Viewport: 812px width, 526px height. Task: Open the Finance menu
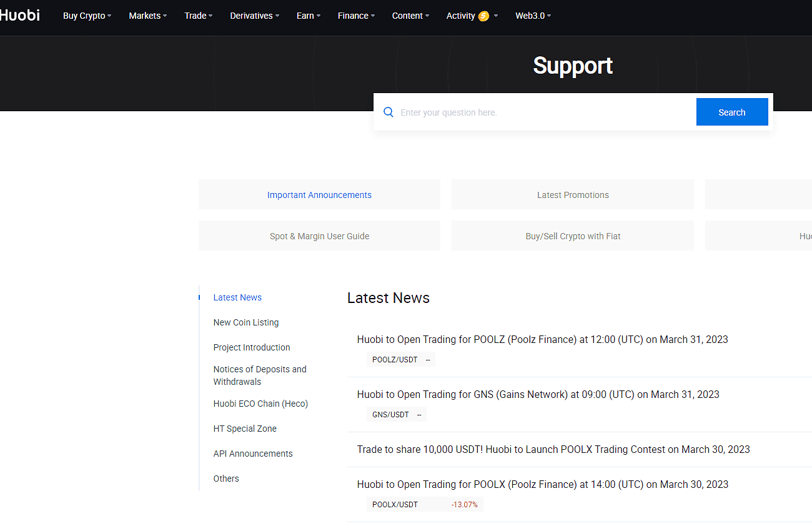(x=354, y=16)
